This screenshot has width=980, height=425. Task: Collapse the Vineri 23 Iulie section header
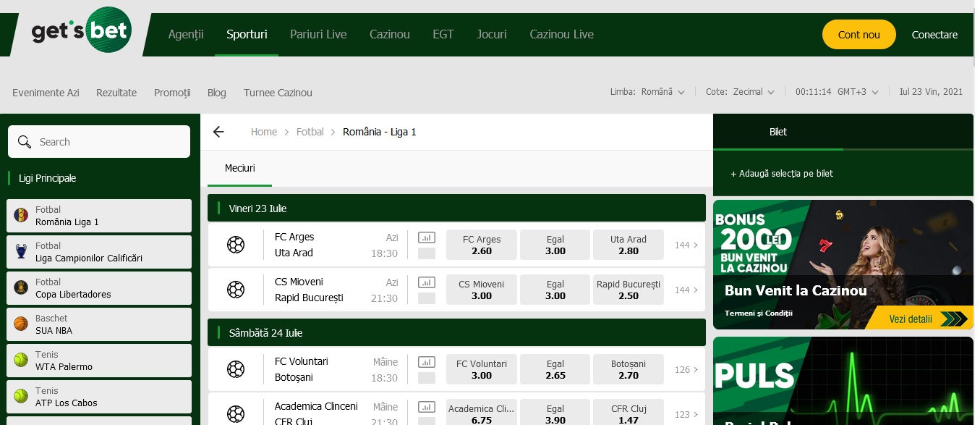(456, 208)
